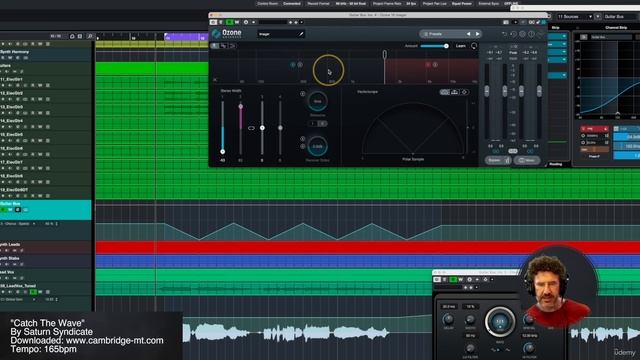Click the Lo Filter knob in Chorus plugin
This screenshot has height=360, width=640.
point(470,348)
